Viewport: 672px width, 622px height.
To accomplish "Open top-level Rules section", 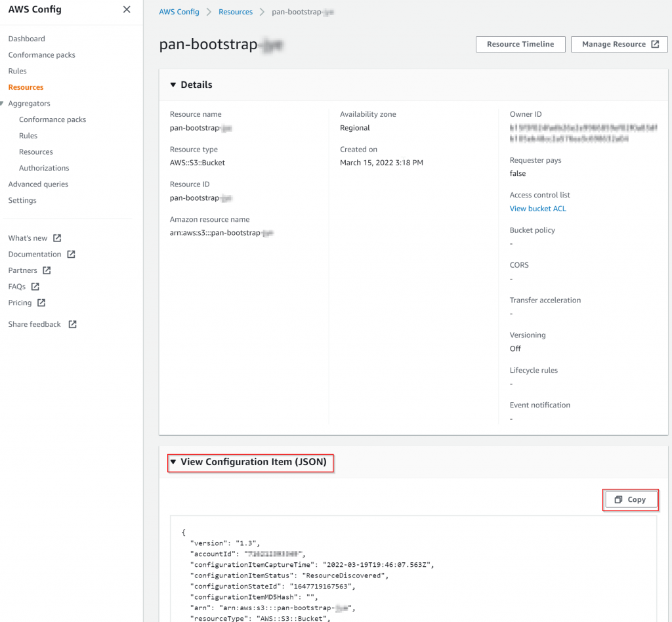I will (17, 71).
